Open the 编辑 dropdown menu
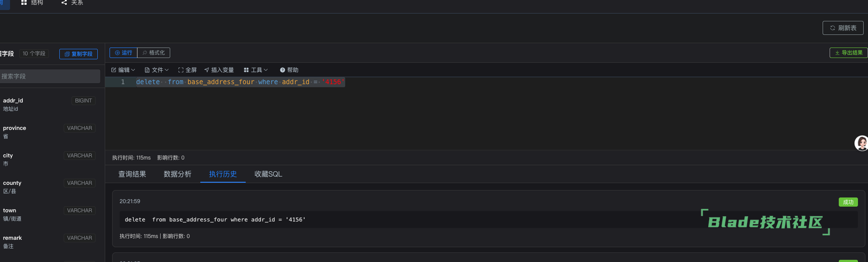This screenshot has width=868, height=262. point(123,70)
